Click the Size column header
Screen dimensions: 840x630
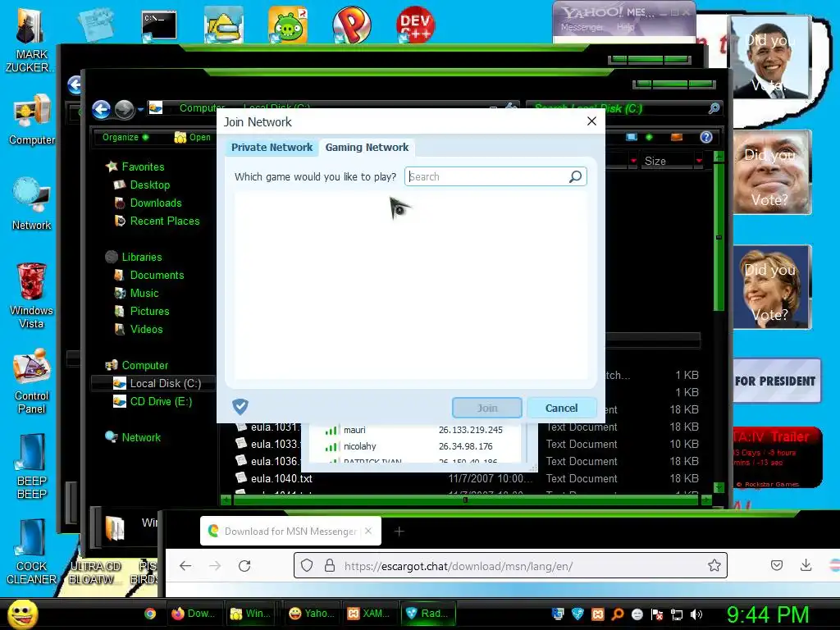tap(668, 161)
